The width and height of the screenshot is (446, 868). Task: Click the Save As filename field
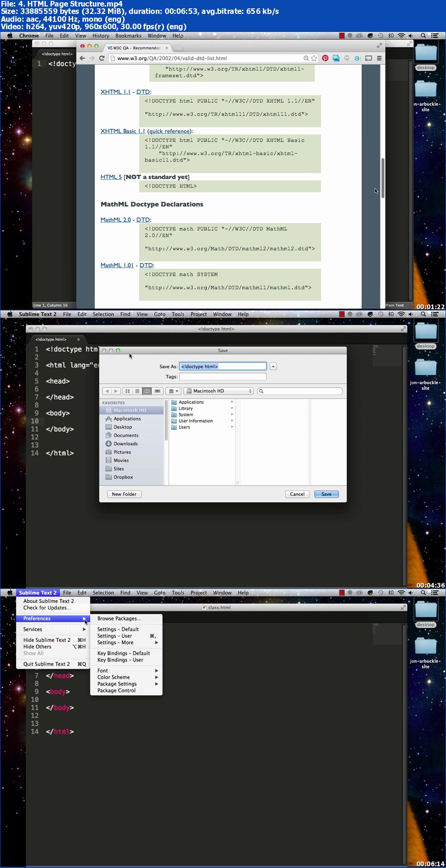click(223, 367)
